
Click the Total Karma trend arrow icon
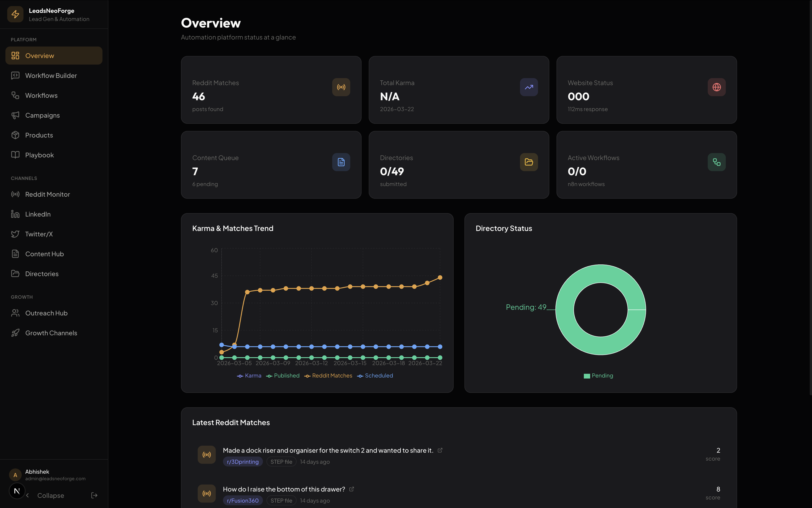529,87
